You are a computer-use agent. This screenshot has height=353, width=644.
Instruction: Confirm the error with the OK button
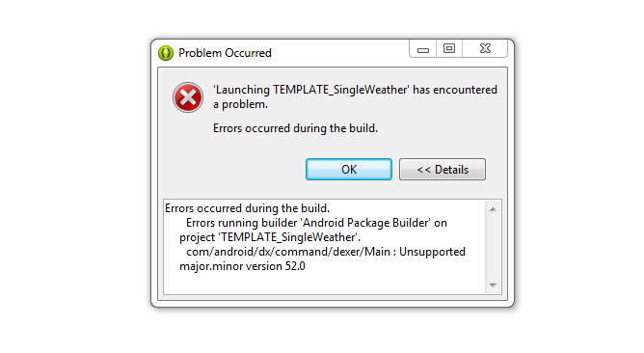click(349, 170)
